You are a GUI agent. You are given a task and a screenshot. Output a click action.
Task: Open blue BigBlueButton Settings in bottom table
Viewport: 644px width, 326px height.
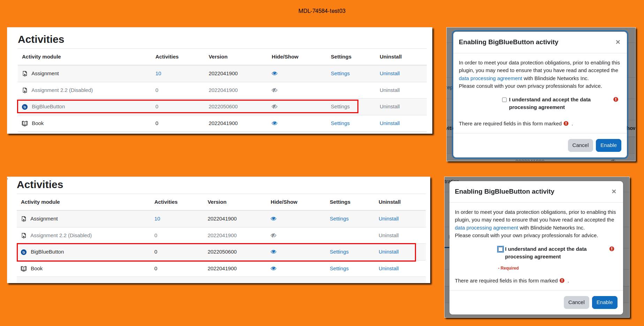[339, 252]
